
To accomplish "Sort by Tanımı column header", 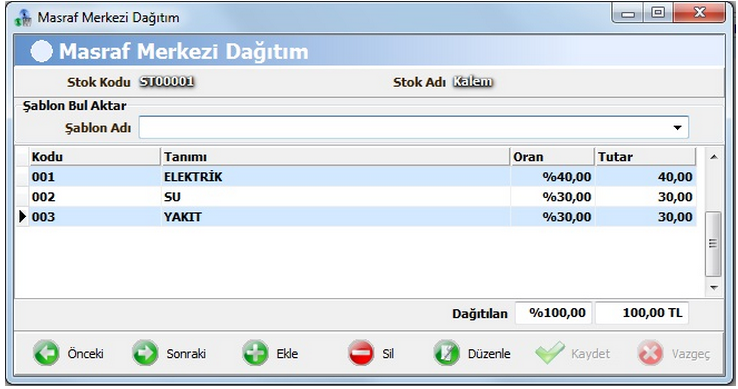I will [335, 157].
